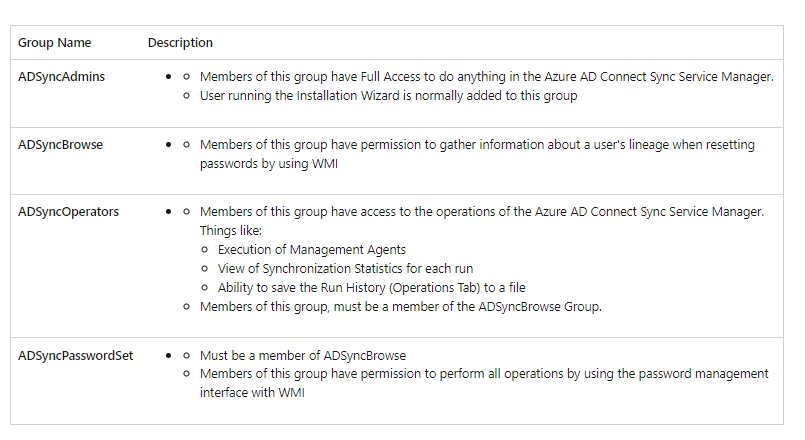The height and width of the screenshot is (440, 805).
Task: Click 'Things like:' text line
Action: tap(231, 231)
